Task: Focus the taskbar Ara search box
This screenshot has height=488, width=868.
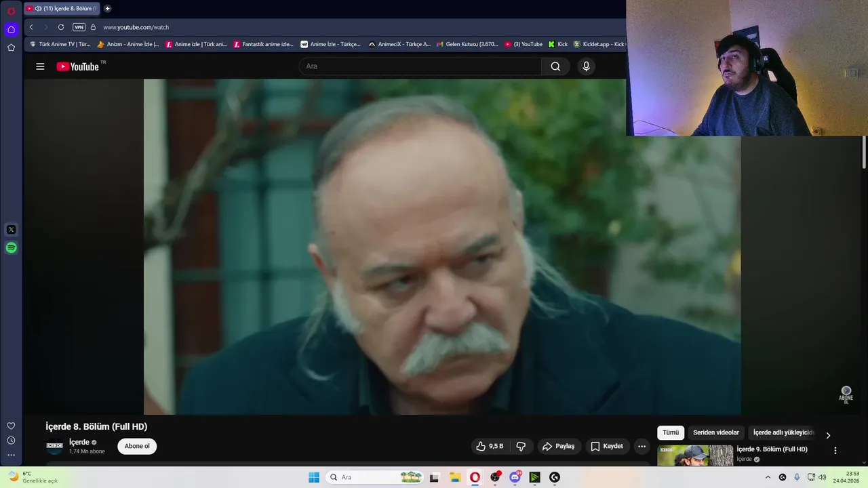Action: (x=374, y=477)
